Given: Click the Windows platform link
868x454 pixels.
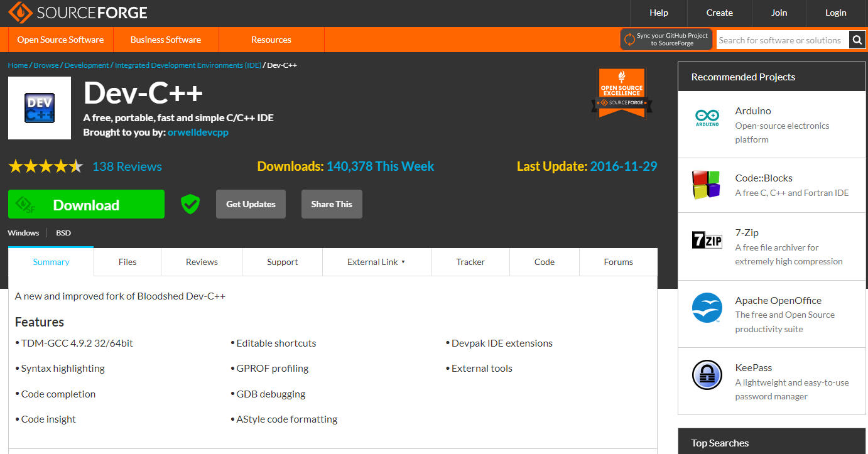Looking at the screenshot, I should 23,232.
